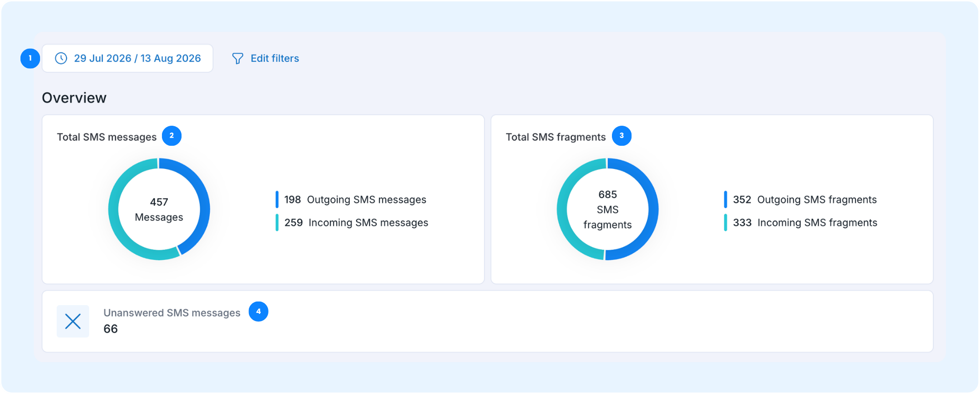980x394 pixels.
Task: Click the teal swatch beside Incoming SMS messages
Action: click(277, 223)
